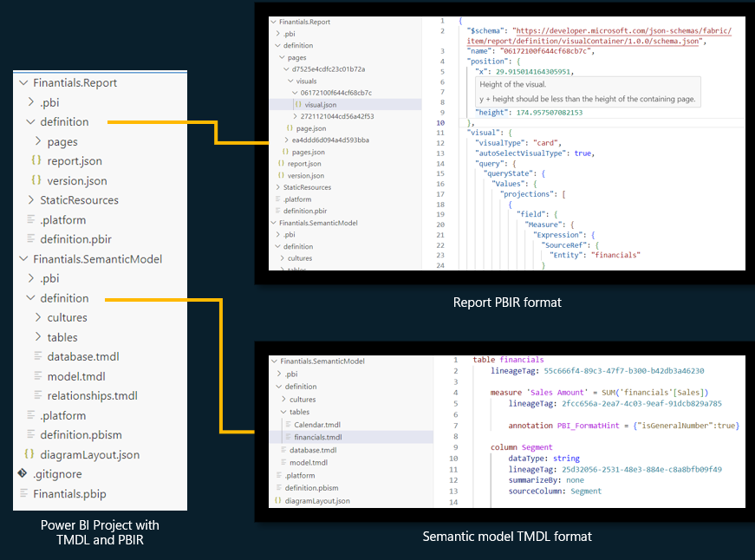Click the file icon beside relationships.tmdl
Image resolution: width=755 pixels, height=560 pixels.
(x=37, y=396)
